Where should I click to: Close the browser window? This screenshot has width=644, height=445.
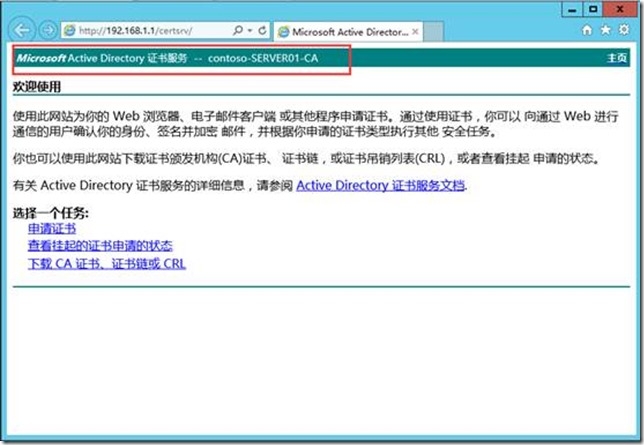620,9
